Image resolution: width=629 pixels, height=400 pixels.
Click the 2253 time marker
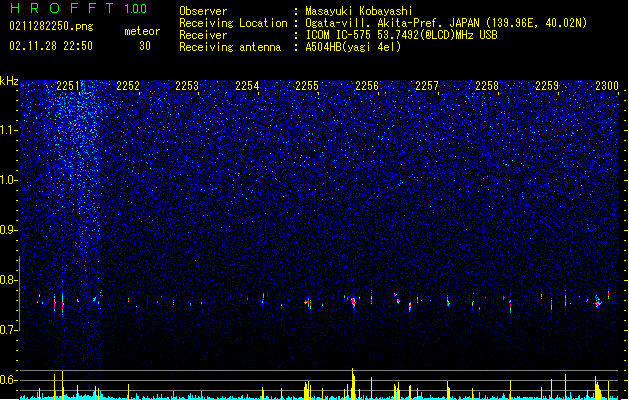coord(187,86)
